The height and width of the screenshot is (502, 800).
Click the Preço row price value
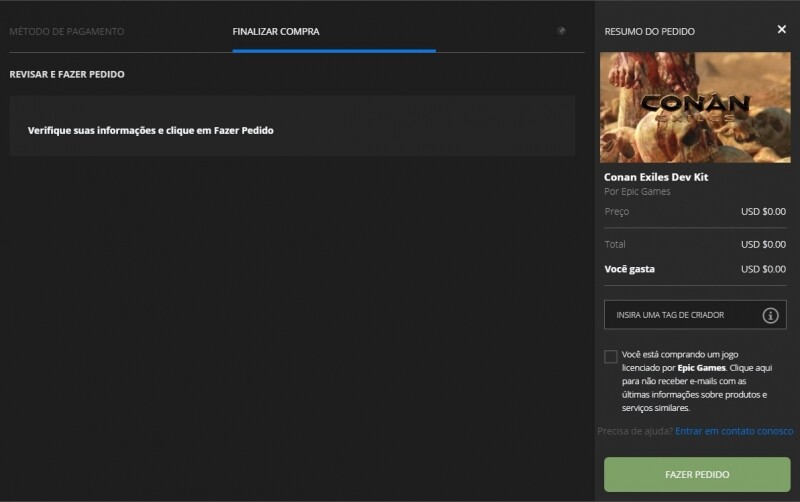point(763,211)
